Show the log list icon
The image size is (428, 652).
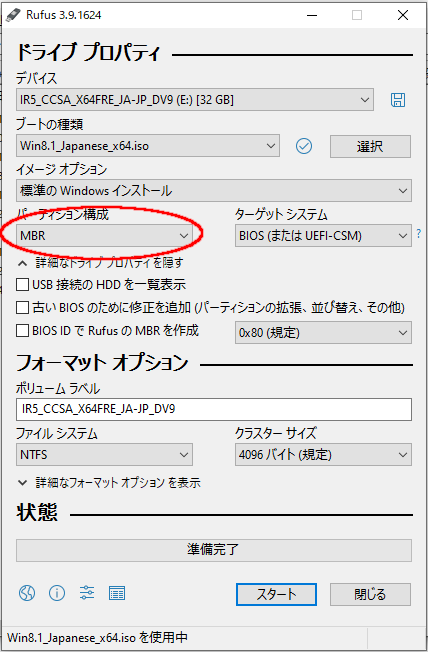point(117,593)
